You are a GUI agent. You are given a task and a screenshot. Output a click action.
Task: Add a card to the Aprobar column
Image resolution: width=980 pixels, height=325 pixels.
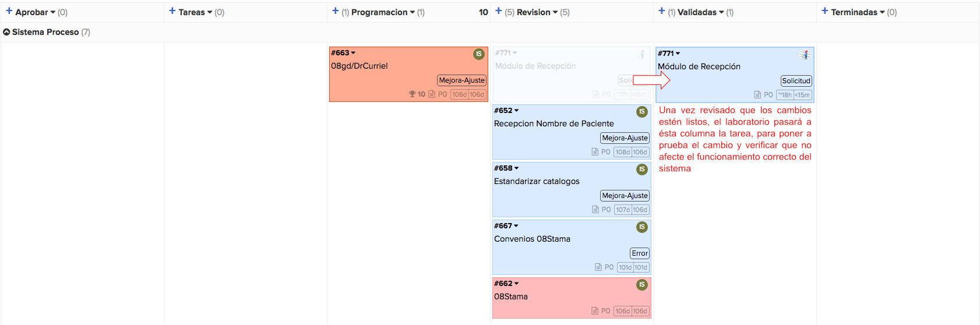pos(9,11)
